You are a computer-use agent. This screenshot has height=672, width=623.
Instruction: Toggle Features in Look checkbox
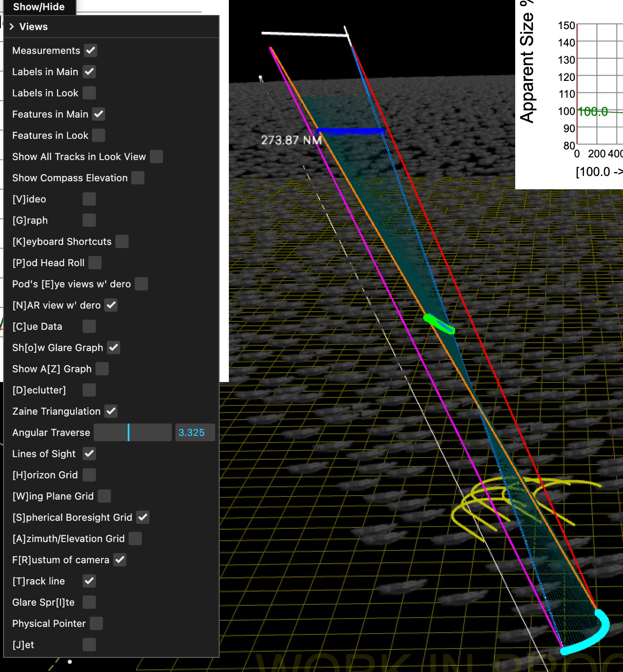click(x=99, y=135)
